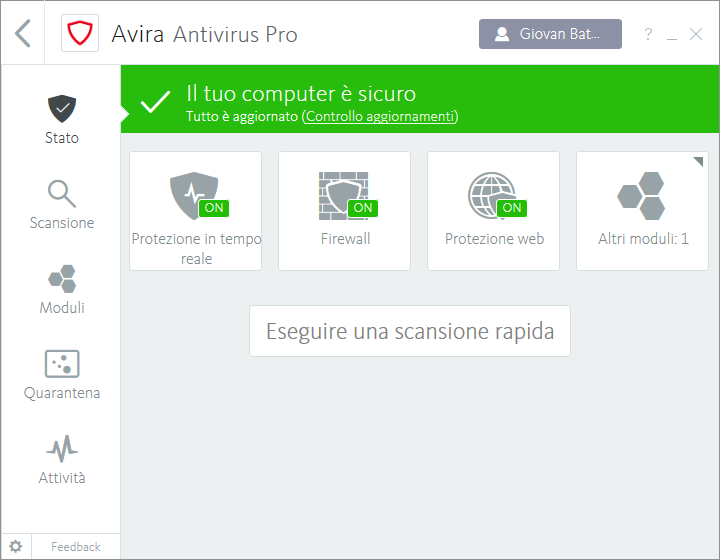Go back using the left arrow
Image resolution: width=720 pixels, height=560 pixels.
pyautogui.click(x=23, y=34)
